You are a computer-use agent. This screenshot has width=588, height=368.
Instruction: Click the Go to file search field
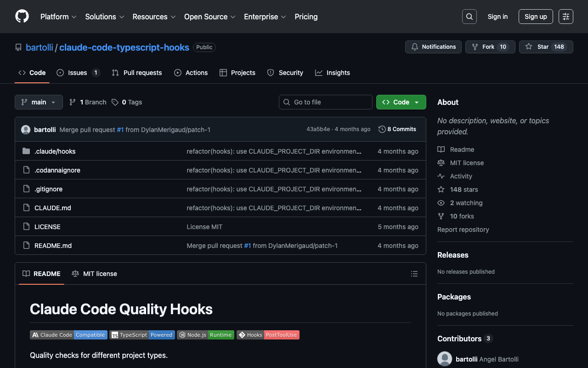[325, 102]
